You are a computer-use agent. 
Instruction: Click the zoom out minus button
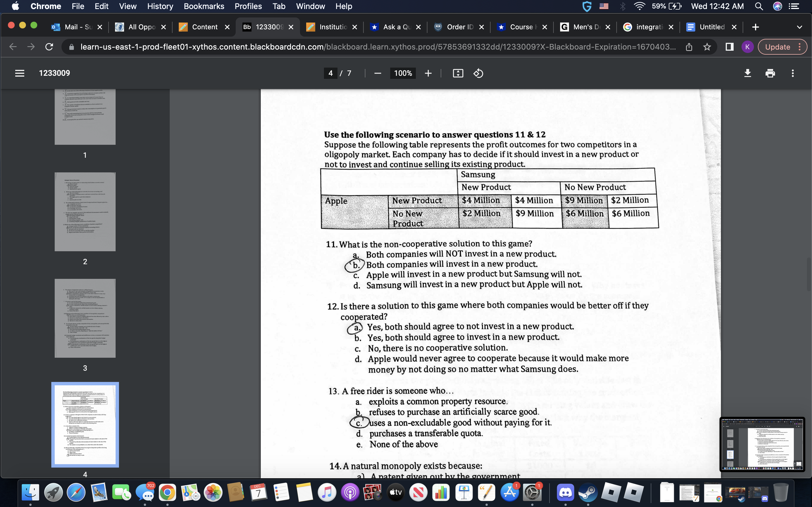click(x=378, y=73)
